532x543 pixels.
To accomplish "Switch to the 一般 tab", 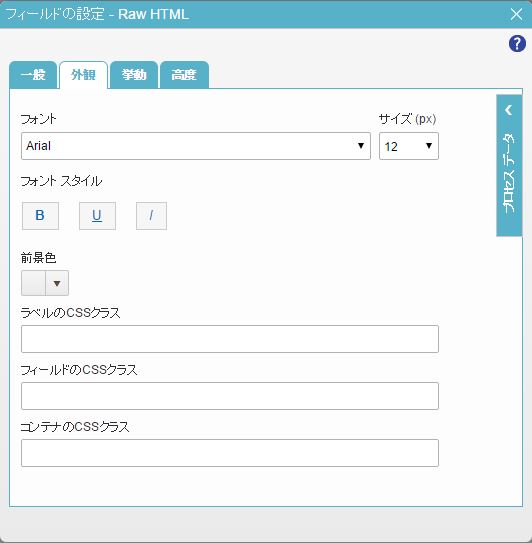I will click(33, 75).
